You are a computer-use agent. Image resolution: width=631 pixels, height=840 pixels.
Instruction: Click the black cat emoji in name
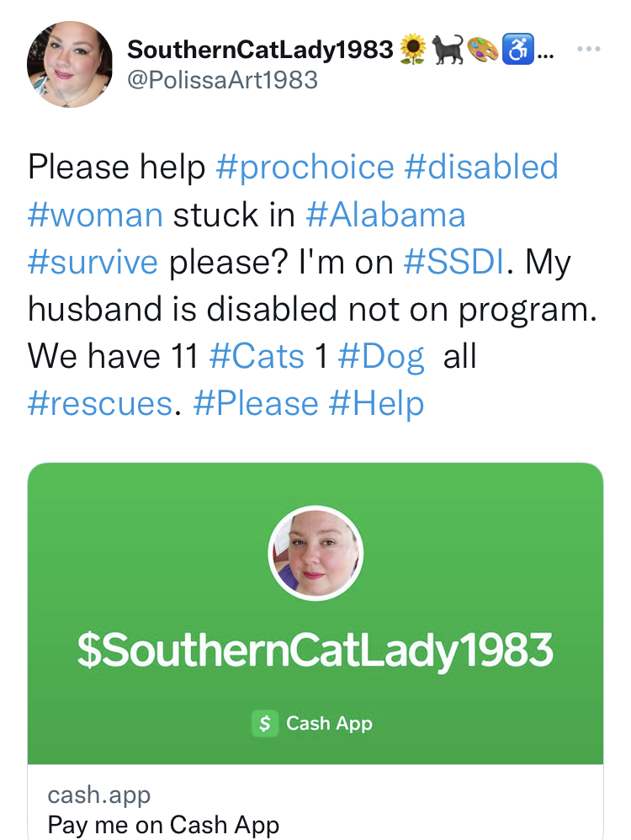click(448, 50)
